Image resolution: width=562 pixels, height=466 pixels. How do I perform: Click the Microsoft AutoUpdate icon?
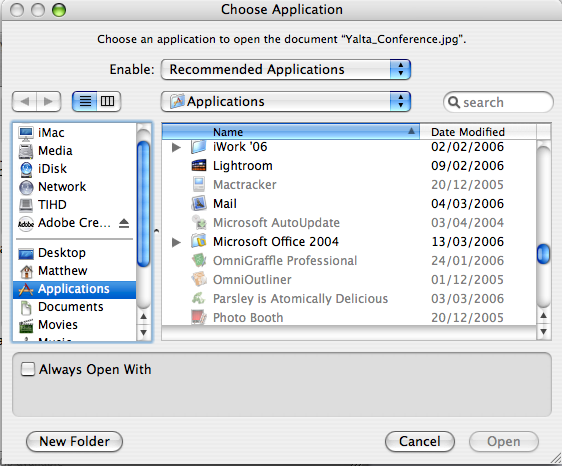pyautogui.click(x=199, y=223)
